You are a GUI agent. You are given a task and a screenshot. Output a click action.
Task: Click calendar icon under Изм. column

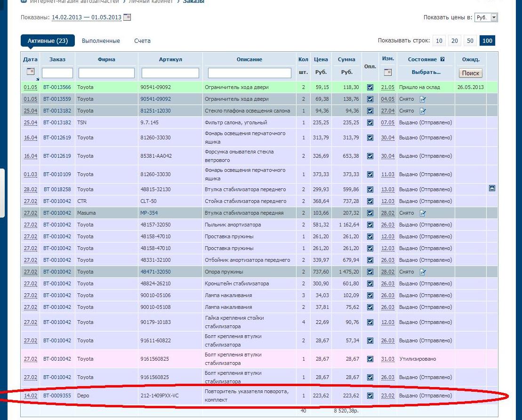coord(387,73)
